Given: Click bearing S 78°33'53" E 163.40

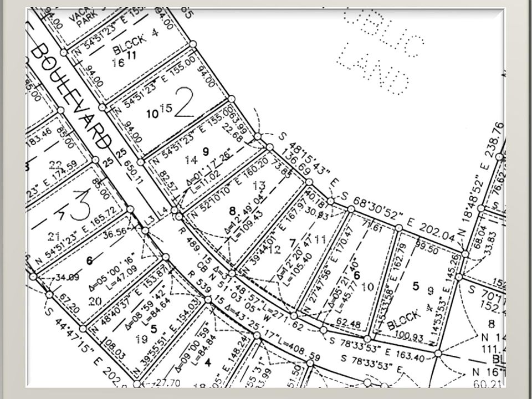Looking at the screenshot, I should [376, 350].
